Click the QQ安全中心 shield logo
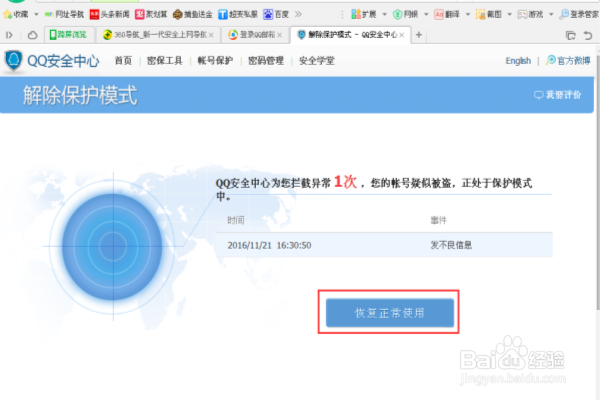 (x=13, y=61)
